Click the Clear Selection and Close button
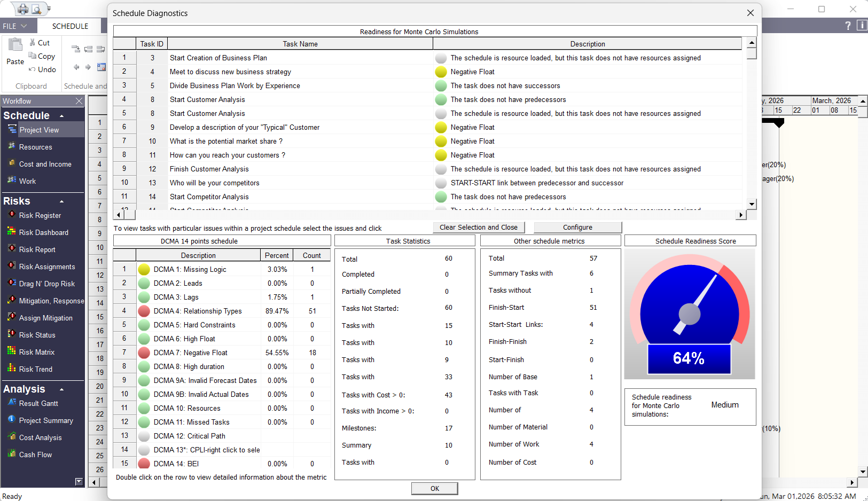This screenshot has height=501, width=868. pyautogui.click(x=478, y=227)
